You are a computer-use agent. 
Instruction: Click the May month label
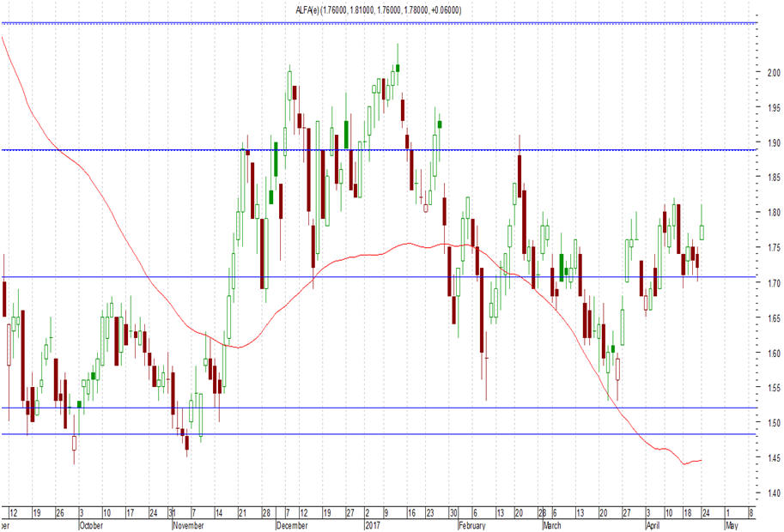[732, 525]
